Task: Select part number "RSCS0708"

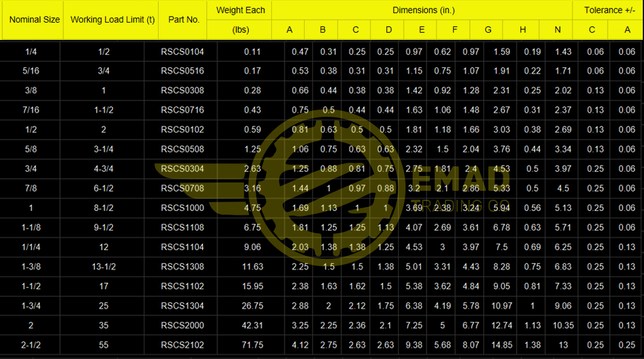Action: click(x=182, y=188)
